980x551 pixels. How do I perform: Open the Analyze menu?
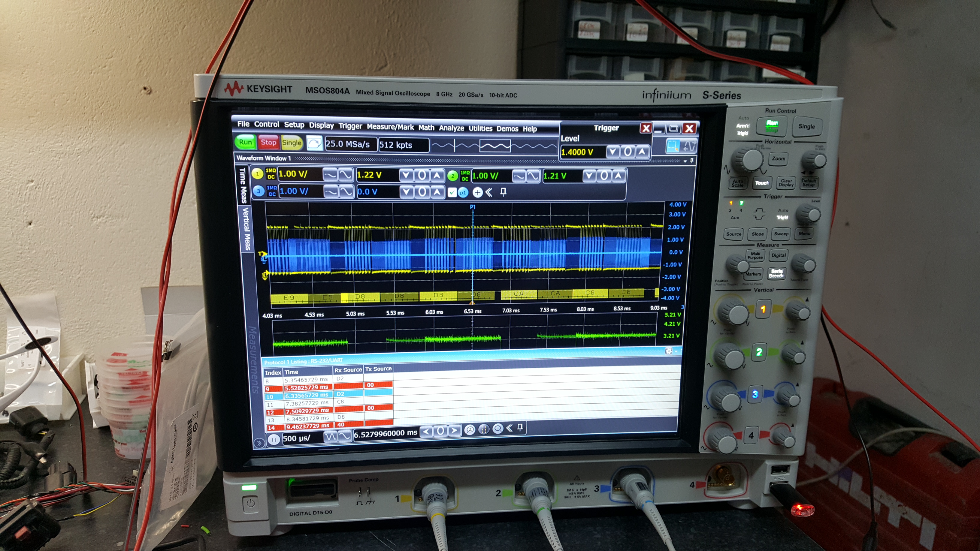click(451, 128)
